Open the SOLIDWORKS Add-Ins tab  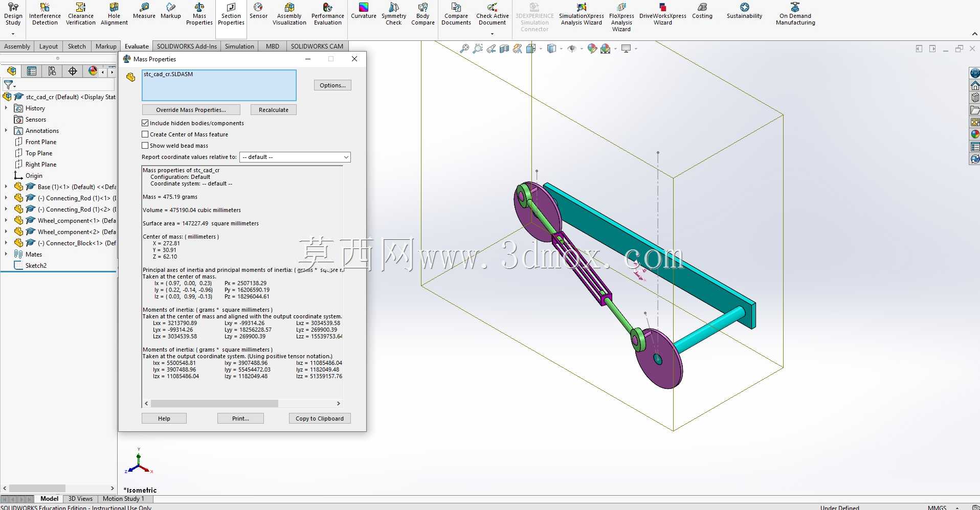point(187,47)
